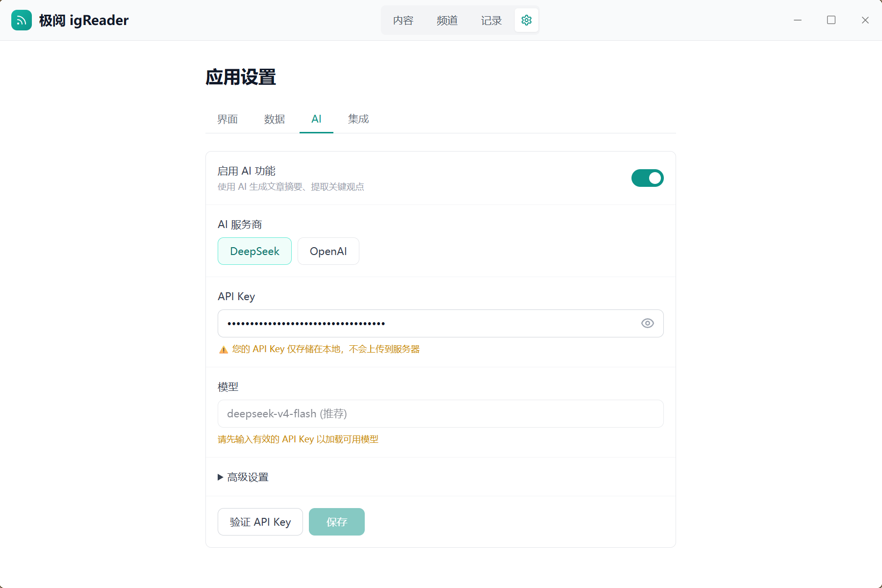882x588 pixels.
Task: Click the AI 服务商 label
Action: (240, 225)
